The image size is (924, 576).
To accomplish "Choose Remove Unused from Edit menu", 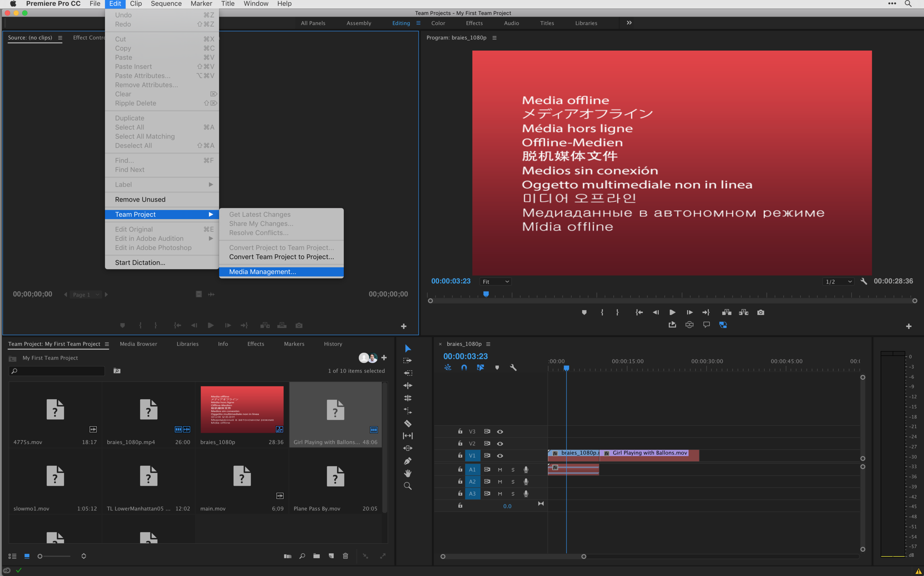I will tap(162, 199).
